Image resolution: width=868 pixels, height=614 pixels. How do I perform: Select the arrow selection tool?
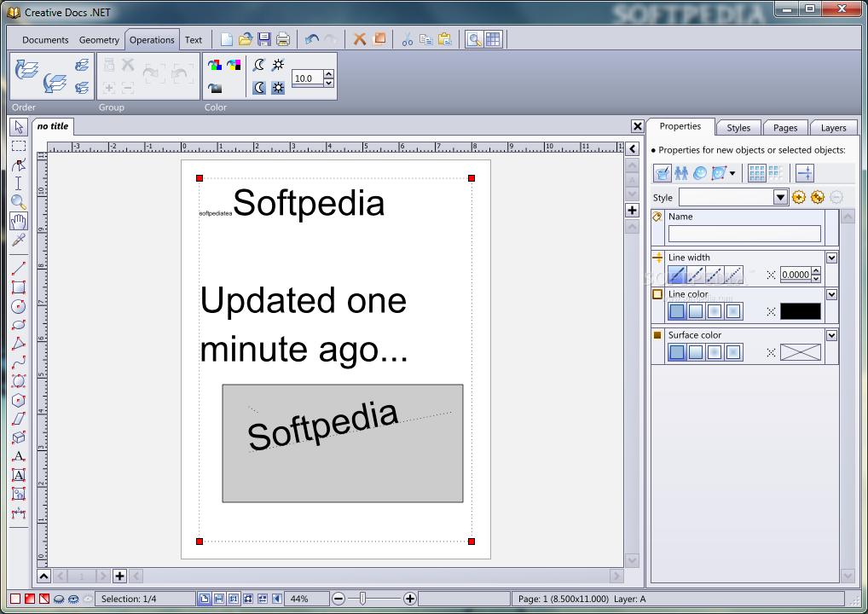click(18, 127)
